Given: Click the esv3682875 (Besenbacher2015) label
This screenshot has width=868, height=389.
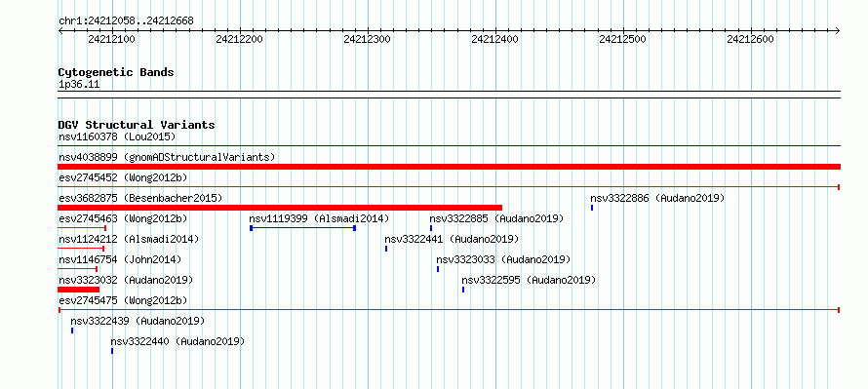Looking at the screenshot, I should point(140,198).
